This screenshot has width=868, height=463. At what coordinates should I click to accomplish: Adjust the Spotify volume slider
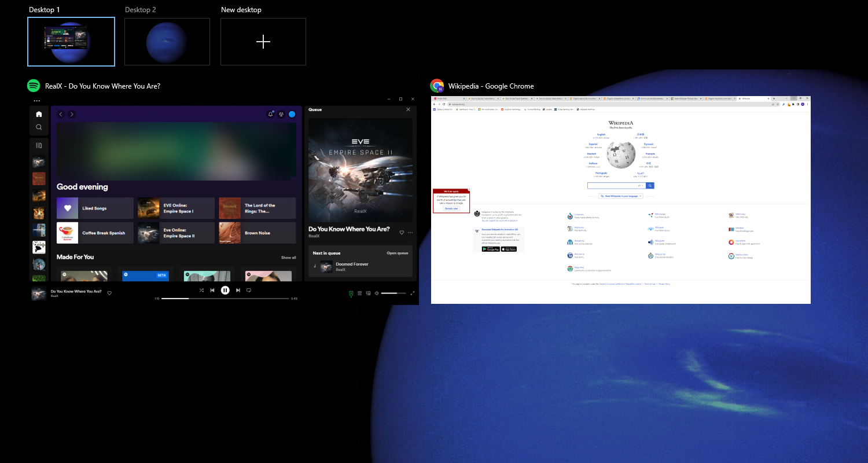393,293
